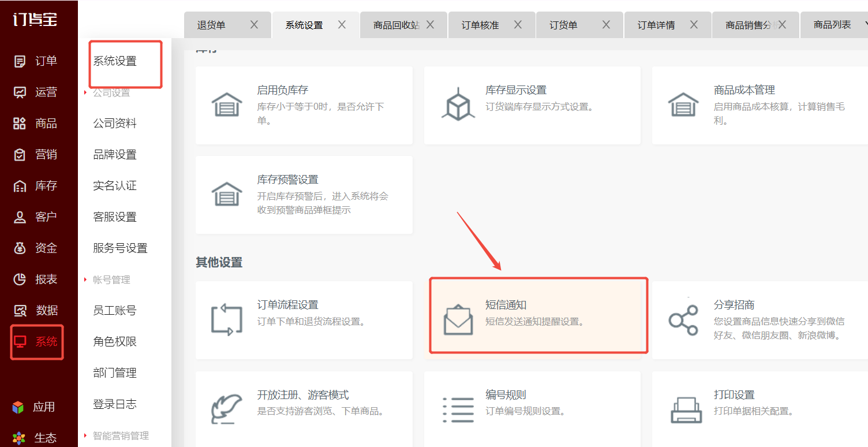868x447 pixels.
Task: Open 部门管理 in the side menu
Action: click(x=115, y=373)
